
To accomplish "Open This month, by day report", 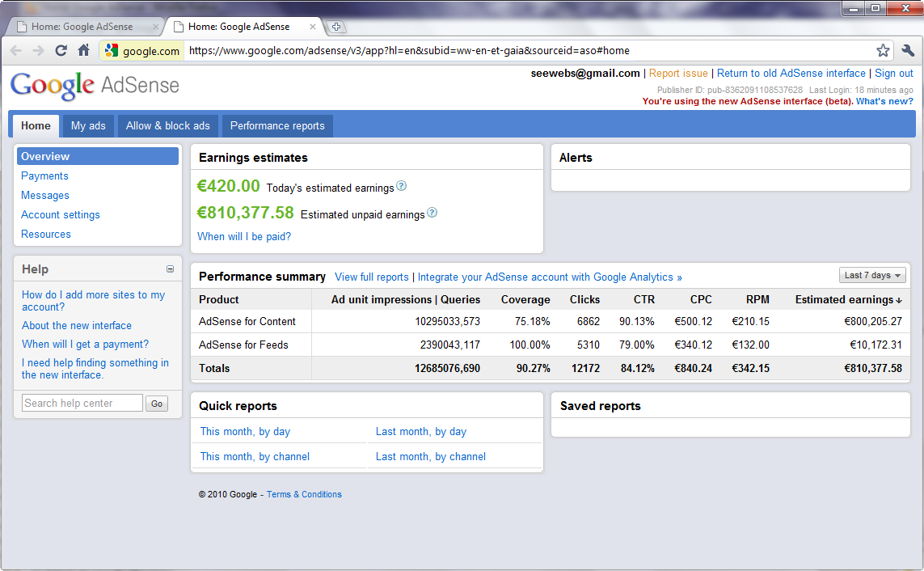I will [x=245, y=431].
